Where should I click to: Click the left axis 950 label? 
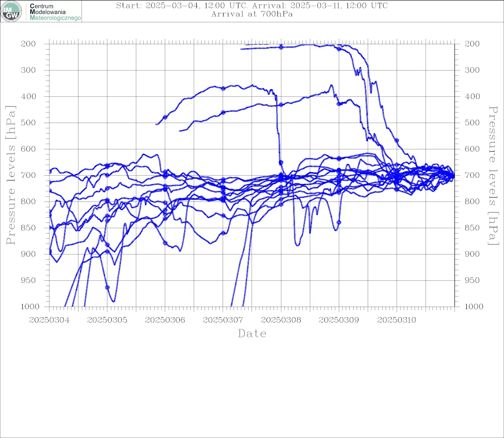28,280
